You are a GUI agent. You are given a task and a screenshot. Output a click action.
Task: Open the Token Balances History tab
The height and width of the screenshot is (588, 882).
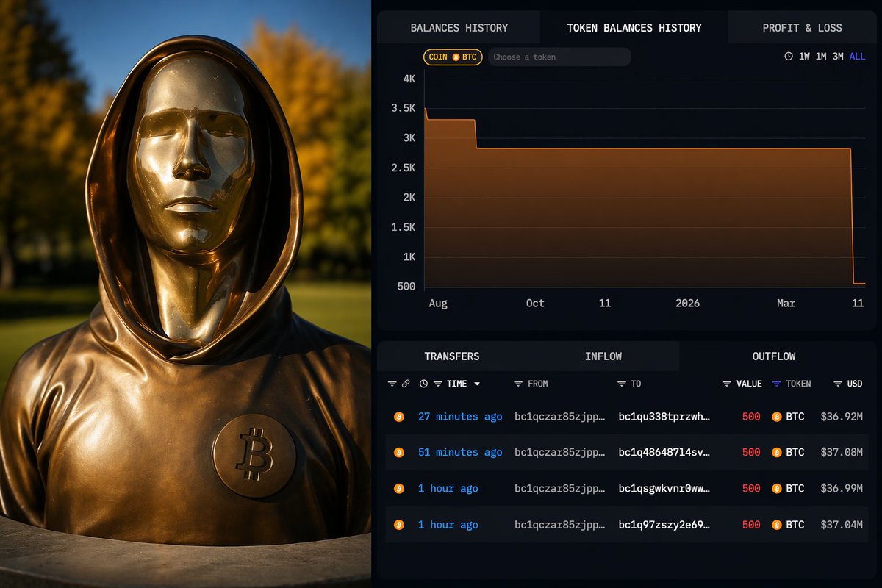[634, 28]
